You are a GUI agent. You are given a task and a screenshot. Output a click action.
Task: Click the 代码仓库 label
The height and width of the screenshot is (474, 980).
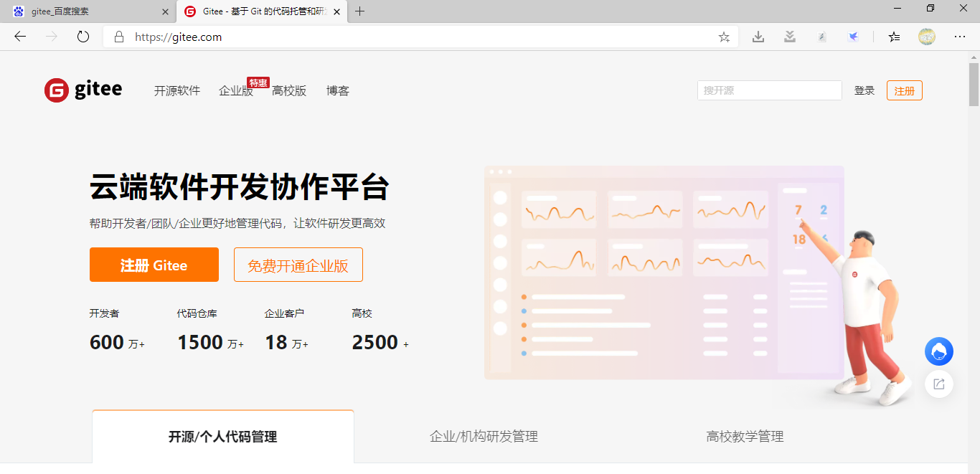(x=197, y=313)
